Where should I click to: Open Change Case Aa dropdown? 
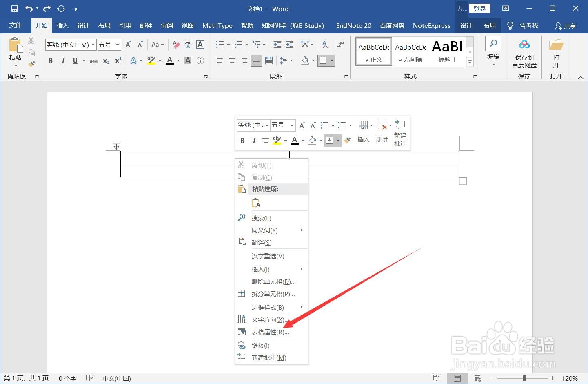click(x=158, y=45)
